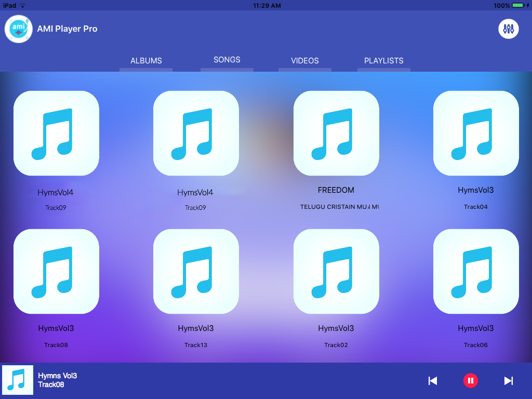The width and height of the screenshot is (532, 399).
Task: Tap the now playing album art thumbnail
Action: tap(18, 380)
